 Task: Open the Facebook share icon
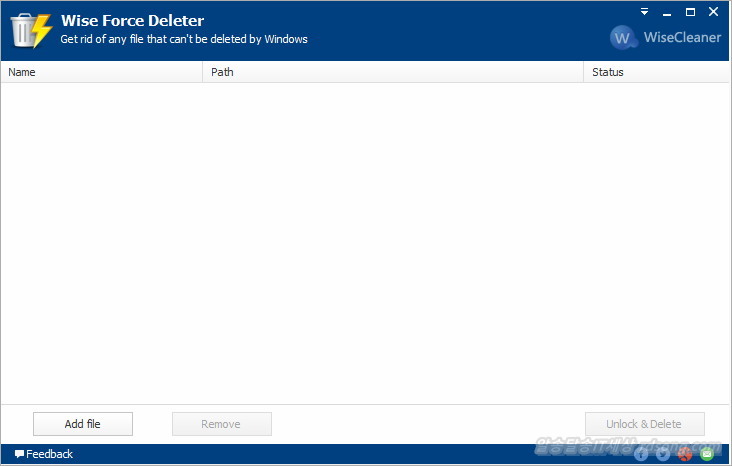[641, 454]
